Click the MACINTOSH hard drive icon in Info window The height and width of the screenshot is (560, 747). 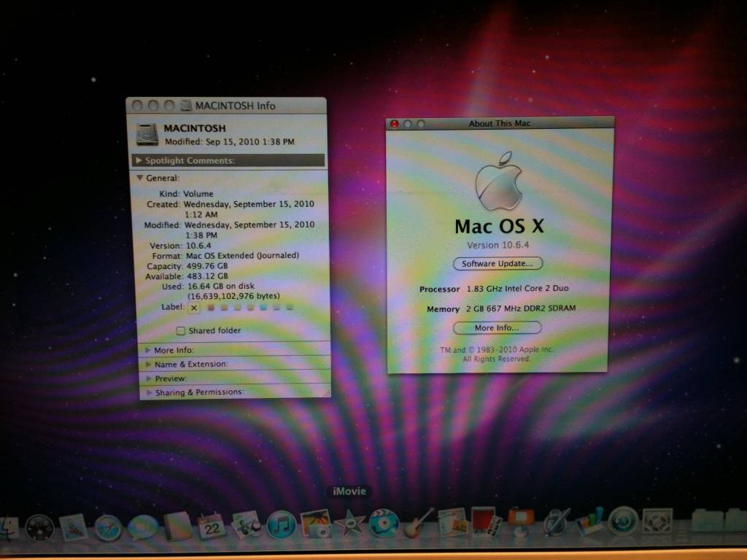point(147,134)
